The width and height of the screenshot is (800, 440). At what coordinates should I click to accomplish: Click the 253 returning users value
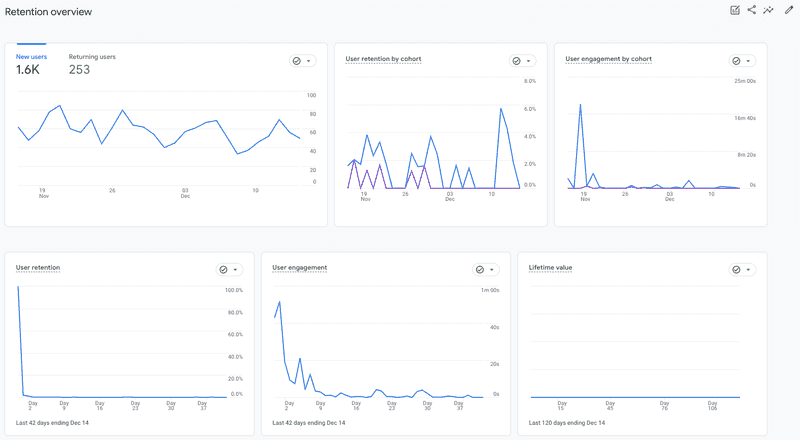click(79, 70)
